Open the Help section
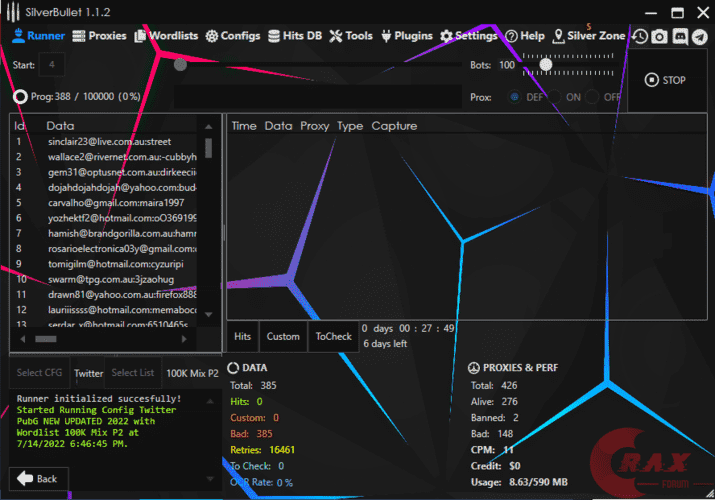715x500 pixels. (x=525, y=36)
